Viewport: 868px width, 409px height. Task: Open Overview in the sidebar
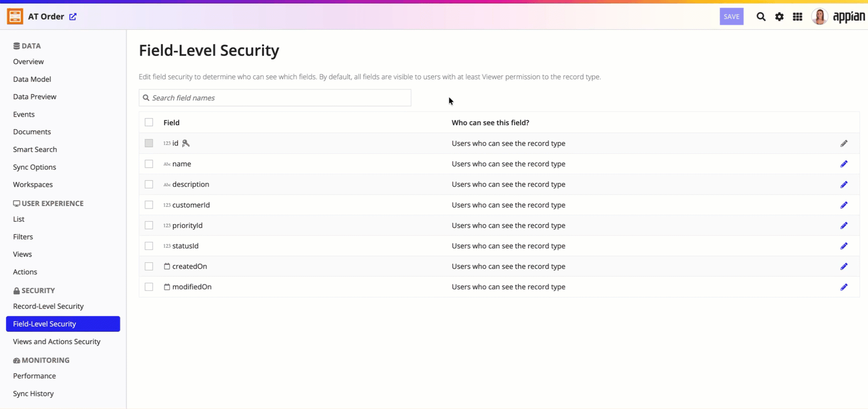(x=28, y=62)
